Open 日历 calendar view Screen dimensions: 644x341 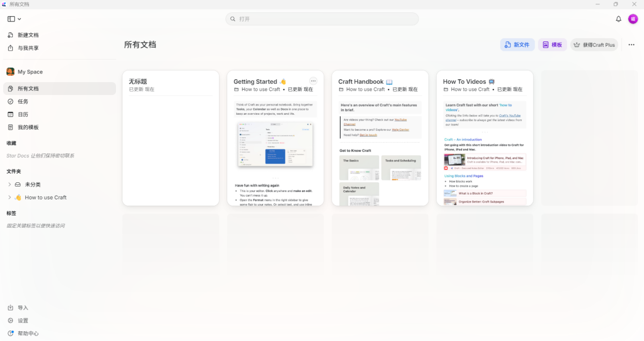23,114
